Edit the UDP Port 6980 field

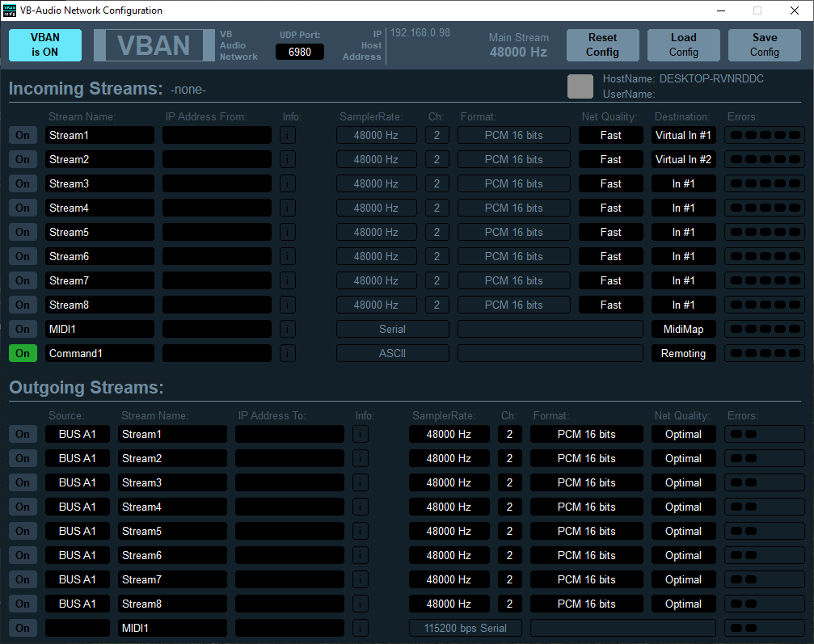300,52
